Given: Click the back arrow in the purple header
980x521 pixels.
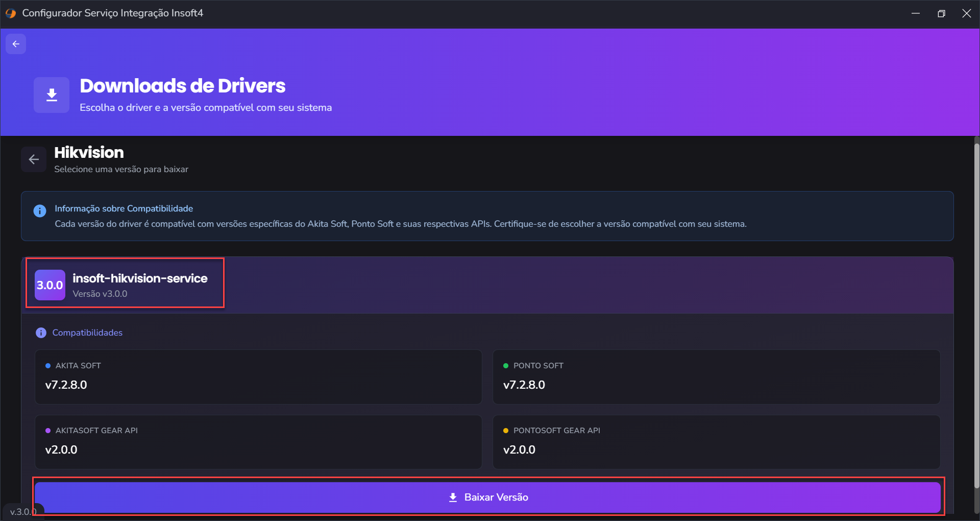Looking at the screenshot, I should tap(16, 44).
